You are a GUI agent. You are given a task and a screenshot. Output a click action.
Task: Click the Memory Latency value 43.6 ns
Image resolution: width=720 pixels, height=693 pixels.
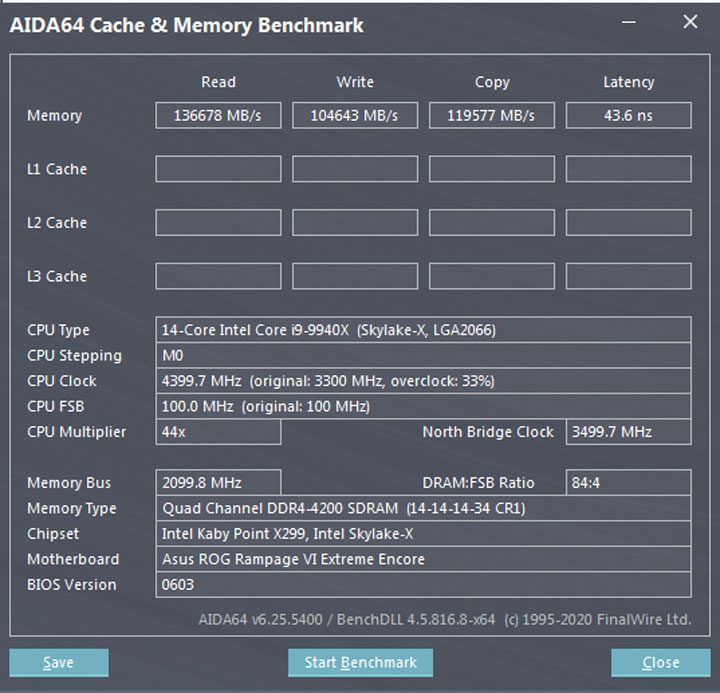628,115
